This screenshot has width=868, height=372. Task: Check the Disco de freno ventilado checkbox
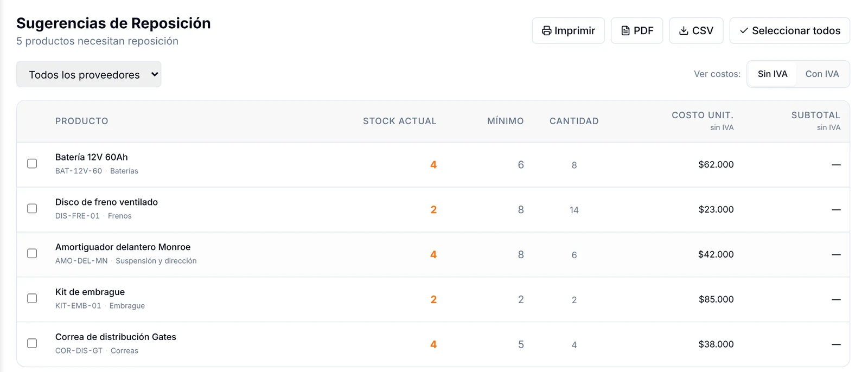[x=32, y=209]
